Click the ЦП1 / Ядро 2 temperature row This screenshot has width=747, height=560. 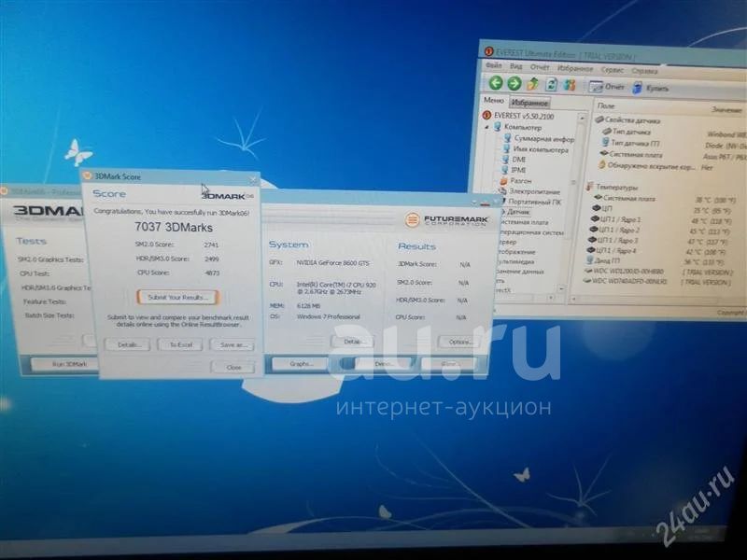pos(660,231)
